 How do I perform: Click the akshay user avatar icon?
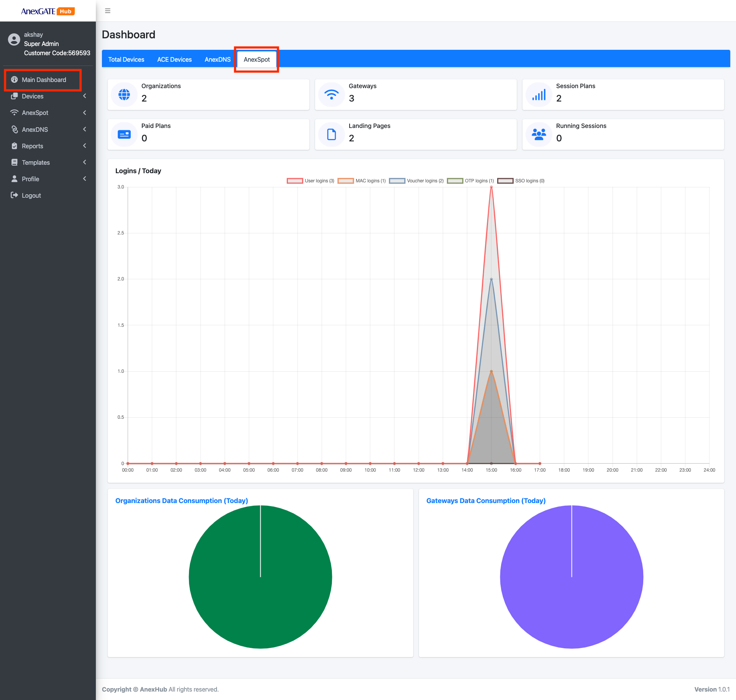pyautogui.click(x=14, y=39)
